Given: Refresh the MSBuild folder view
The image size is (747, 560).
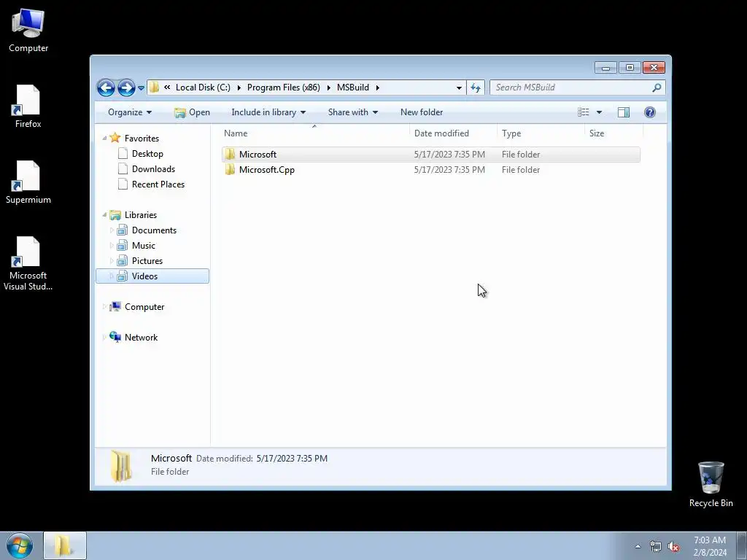Looking at the screenshot, I should tap(476, 87).
